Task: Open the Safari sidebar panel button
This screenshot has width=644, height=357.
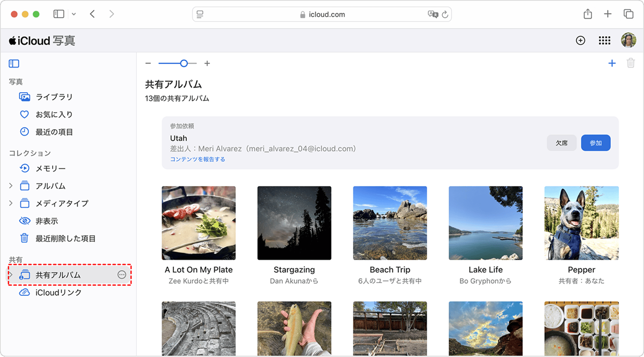Action: (58, 14)
